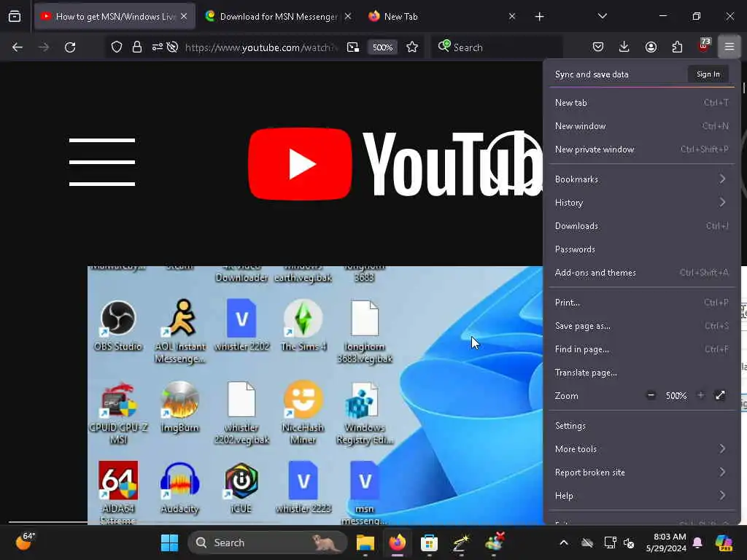Expand the History submenu
The height and width of the screenshot is (560, 747).
642,203
